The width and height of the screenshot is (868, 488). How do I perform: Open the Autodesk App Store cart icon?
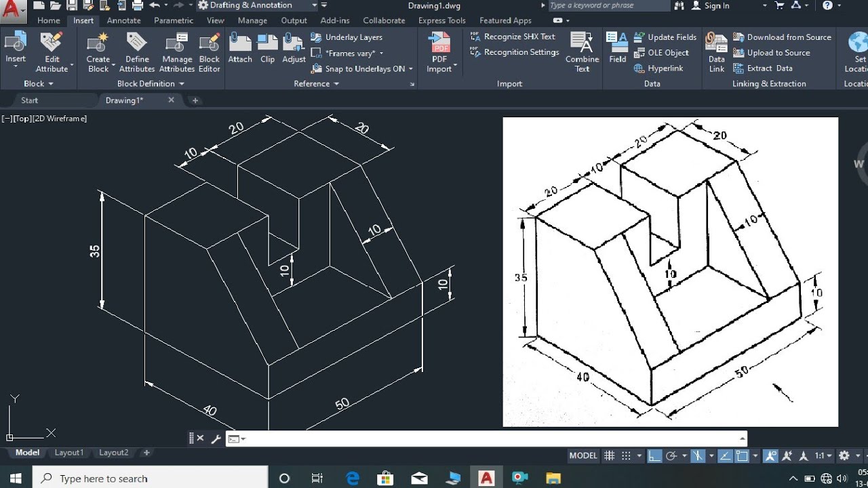coord(780,5)
